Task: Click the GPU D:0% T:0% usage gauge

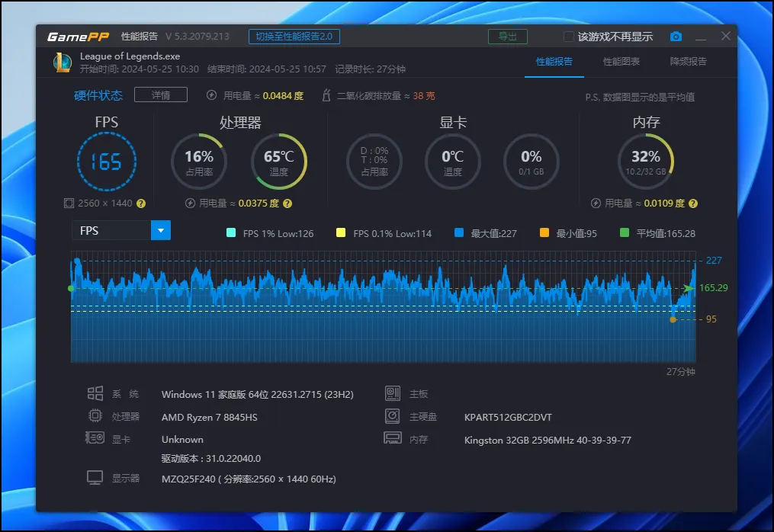Action: click(x=374, y=162)
